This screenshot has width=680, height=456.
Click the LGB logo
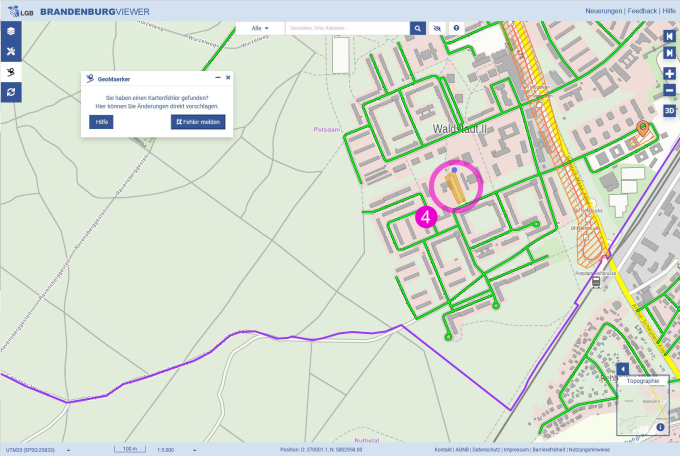point(20,12)
